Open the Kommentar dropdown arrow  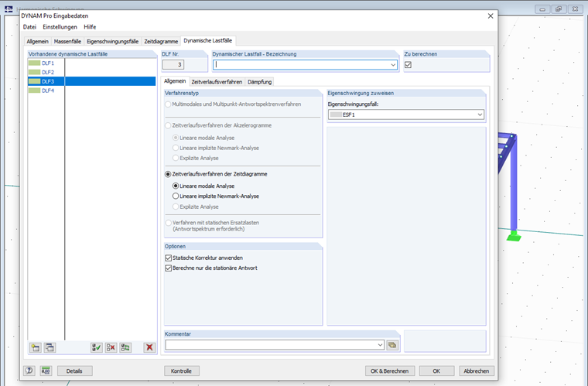coord(380,345)
